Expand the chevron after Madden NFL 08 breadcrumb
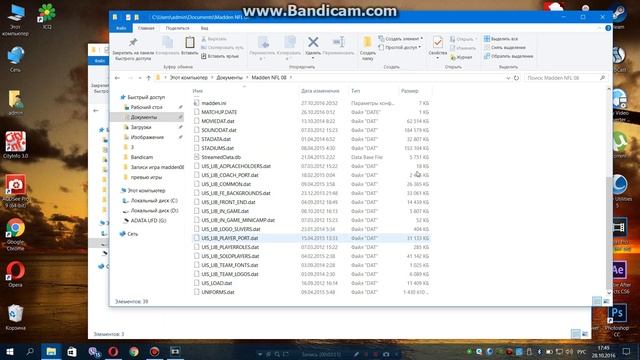Image resolution: width=640 pixels, height=360 pixels. point(291,78)
